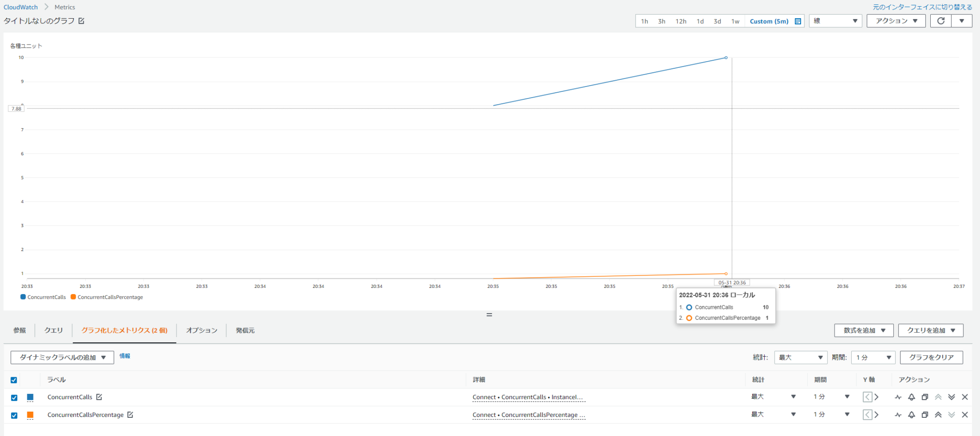
Task: Duplicate the ConcurrentCallsPercentage metric row
Action: pos(925,415)
